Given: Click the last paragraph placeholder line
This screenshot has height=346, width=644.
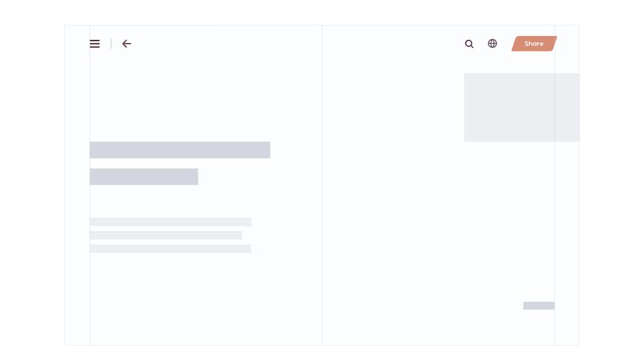Looking at the screenshot, I should [170, 249].
